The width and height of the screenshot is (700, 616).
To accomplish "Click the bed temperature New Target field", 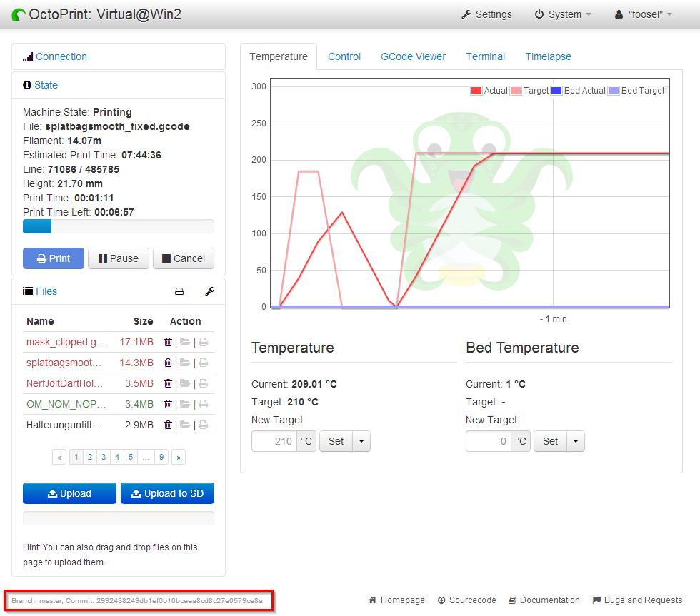I will [489, 441].
